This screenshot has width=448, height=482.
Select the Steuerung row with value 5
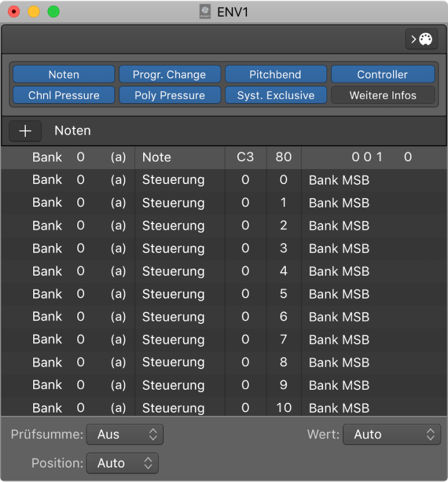tap(173, 294)
